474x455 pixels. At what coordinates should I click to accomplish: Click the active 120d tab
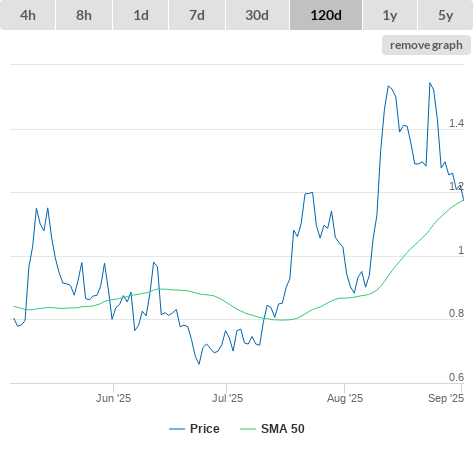pyautogui.click(x=326, y=15)
